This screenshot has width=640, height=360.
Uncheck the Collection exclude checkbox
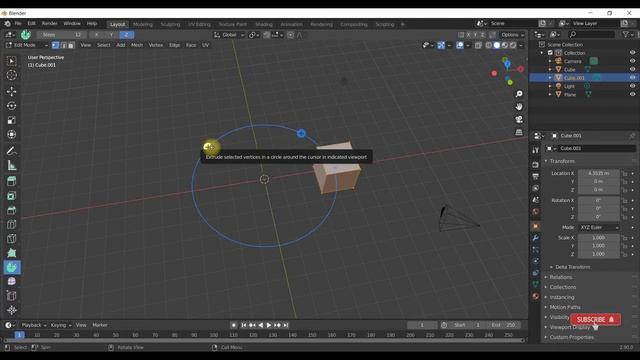pyautogui.click(x=550, y=53)
